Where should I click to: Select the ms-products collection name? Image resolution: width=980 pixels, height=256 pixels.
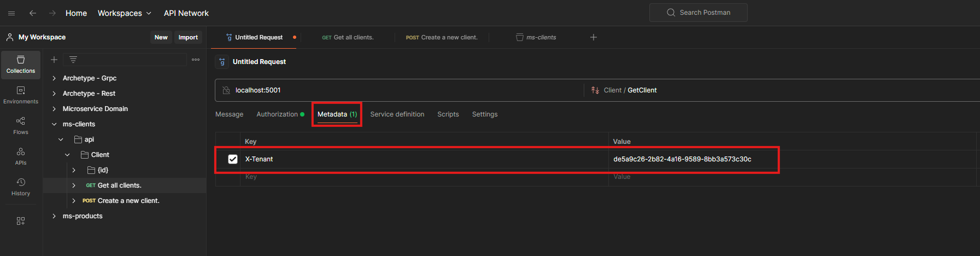click(x=83, y=216)
